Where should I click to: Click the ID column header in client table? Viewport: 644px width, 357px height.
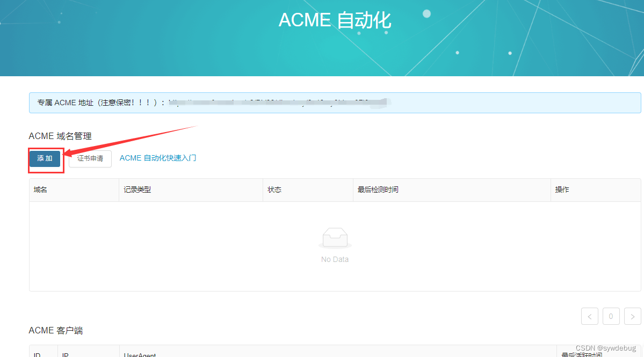[x=38, y=354]
